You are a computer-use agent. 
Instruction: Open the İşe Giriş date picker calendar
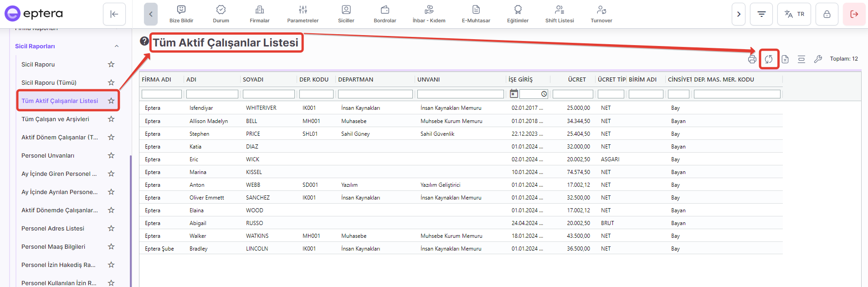click(x=514, y=94)
